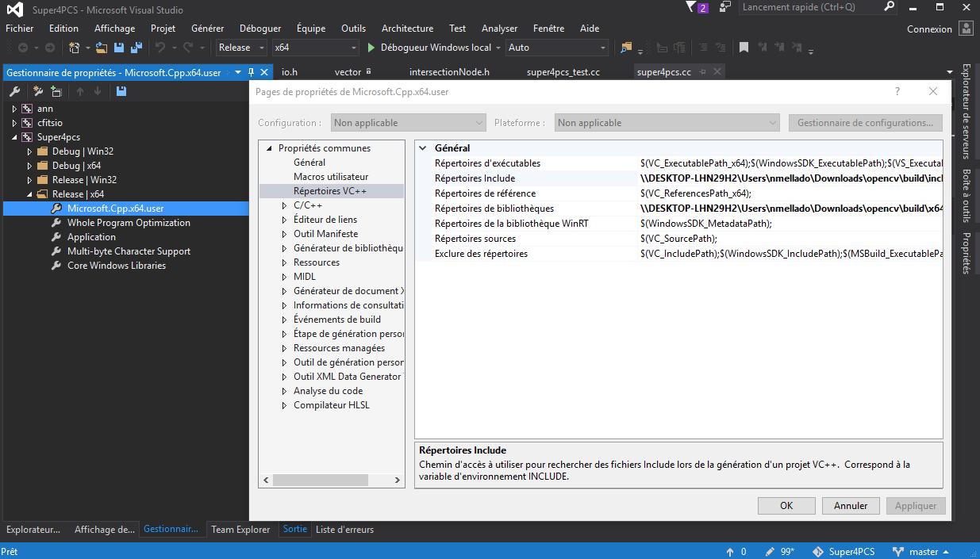Open the Explorateur de serveurs side tab
This screenshot has height=559, width=980.
[x=967, y=111]
